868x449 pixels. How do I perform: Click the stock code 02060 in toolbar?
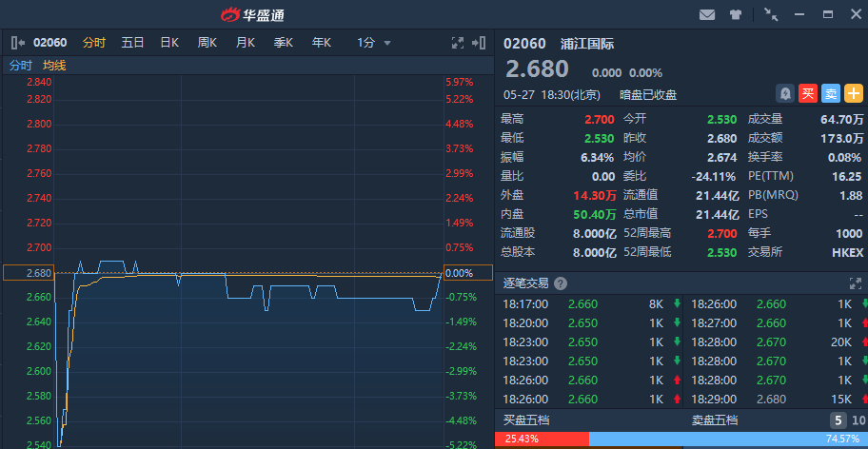point(49,43)
